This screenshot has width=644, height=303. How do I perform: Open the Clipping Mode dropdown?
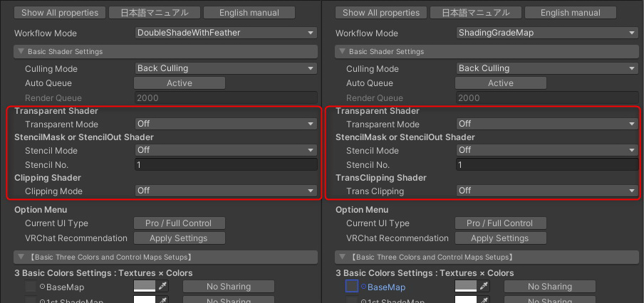[226, 191]
